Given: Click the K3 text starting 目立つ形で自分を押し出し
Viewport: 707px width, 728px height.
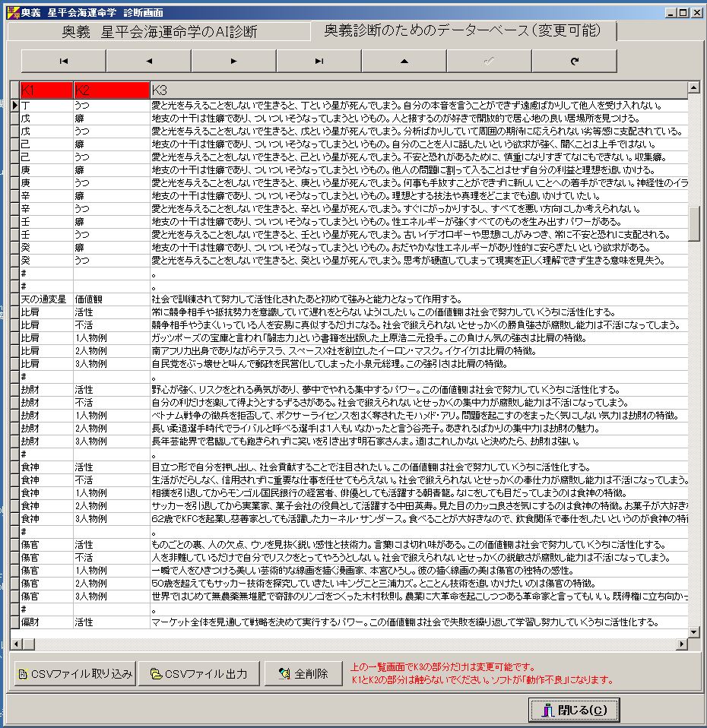Looking at the screenshot, I should tap(371, 467).
